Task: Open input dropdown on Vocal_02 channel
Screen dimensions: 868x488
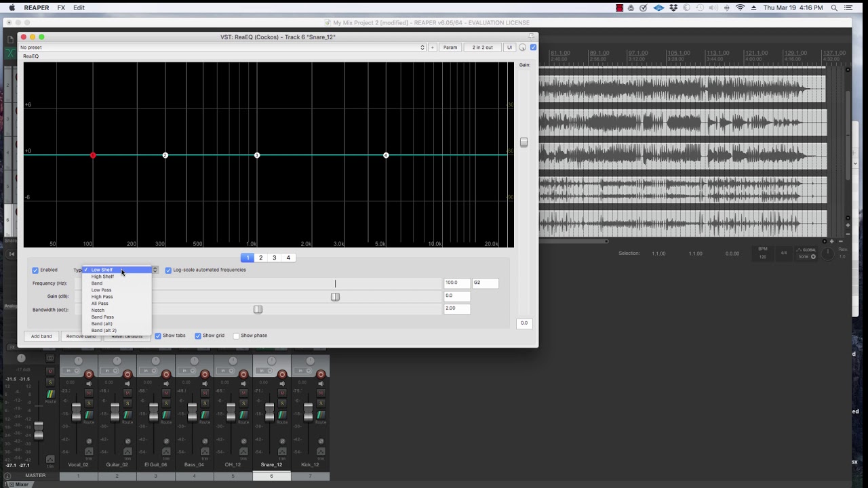Action: click(70, 371)
